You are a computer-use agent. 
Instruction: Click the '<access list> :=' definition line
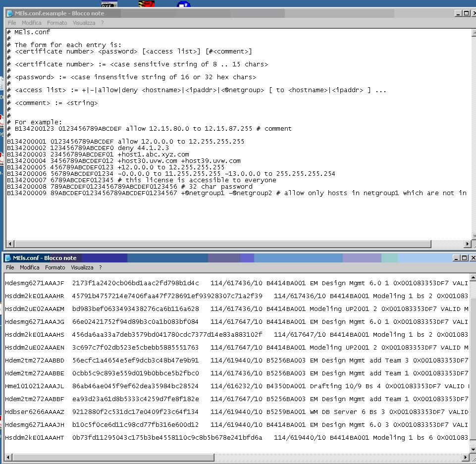click(x=197, y=90)
